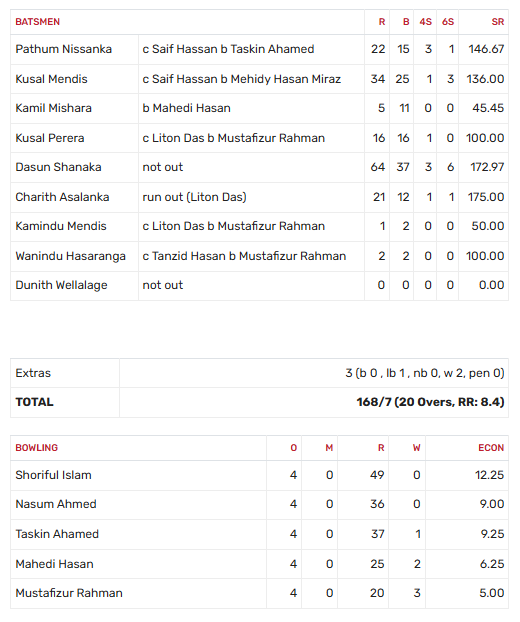Select Kamil Mishara in batting list
Image resolution: width=520 pixels, height=622 pixels.
pyautogui.click(x=54, y=108)
